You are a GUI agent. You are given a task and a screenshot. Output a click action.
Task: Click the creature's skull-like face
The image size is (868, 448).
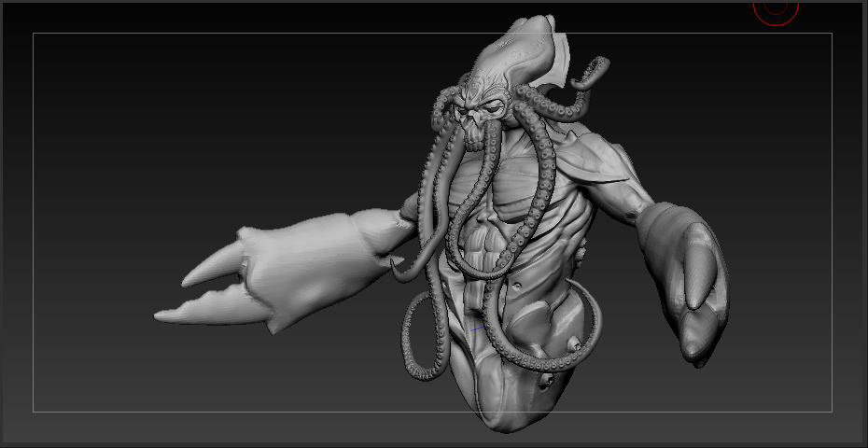pyautogui.click(x=480, y=119)
